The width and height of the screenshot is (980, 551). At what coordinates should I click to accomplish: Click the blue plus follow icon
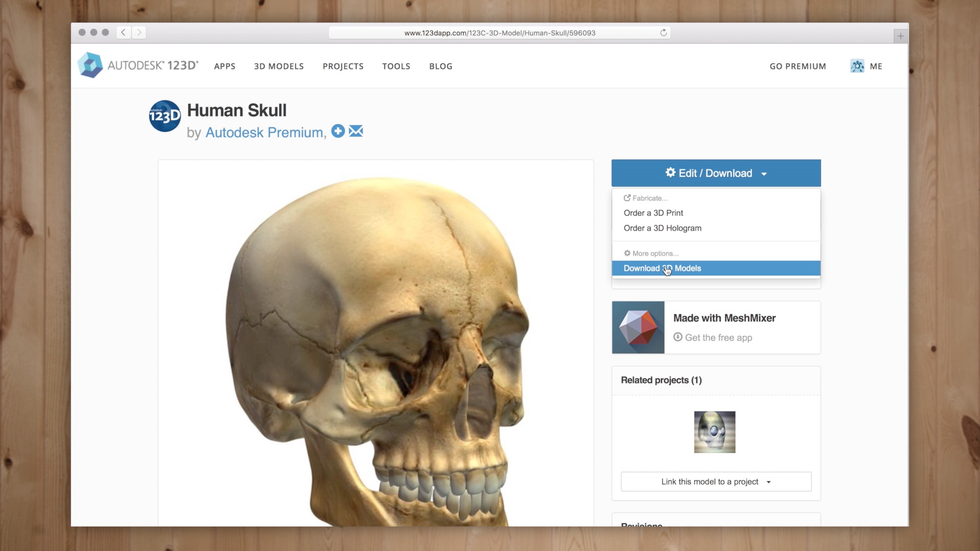point(338,131)
